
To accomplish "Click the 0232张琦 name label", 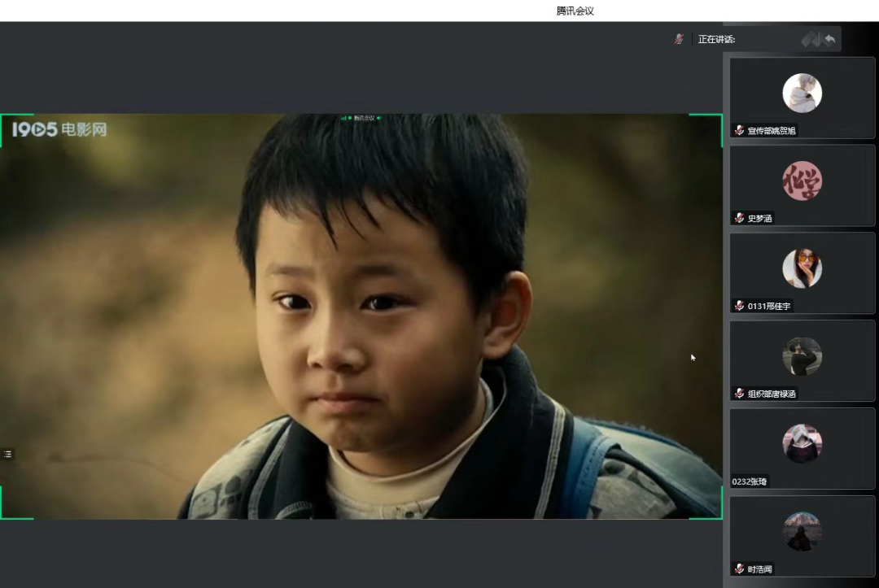I will [750, 481].
